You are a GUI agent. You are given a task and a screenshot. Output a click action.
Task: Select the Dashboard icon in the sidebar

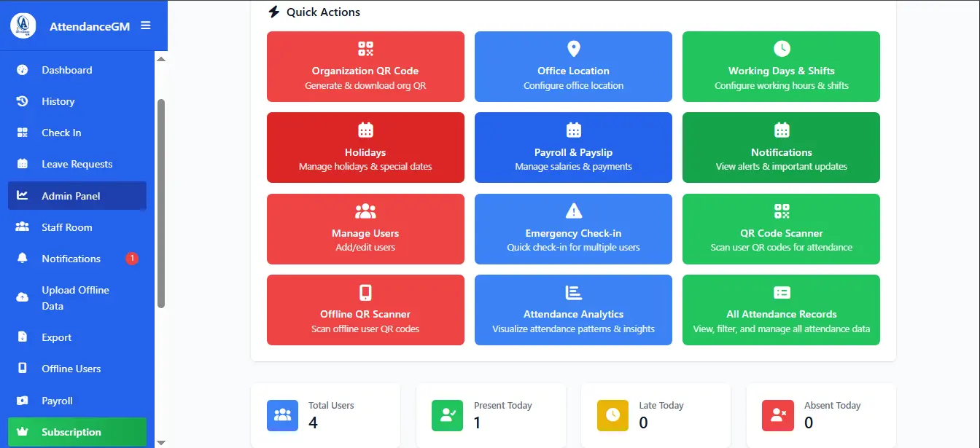(x=25, y=70)
